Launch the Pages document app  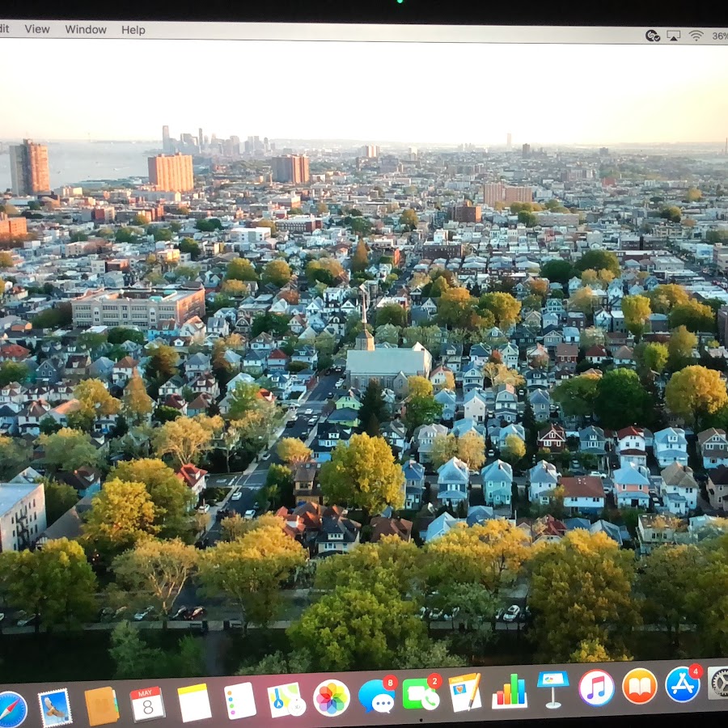click(465, 692)
